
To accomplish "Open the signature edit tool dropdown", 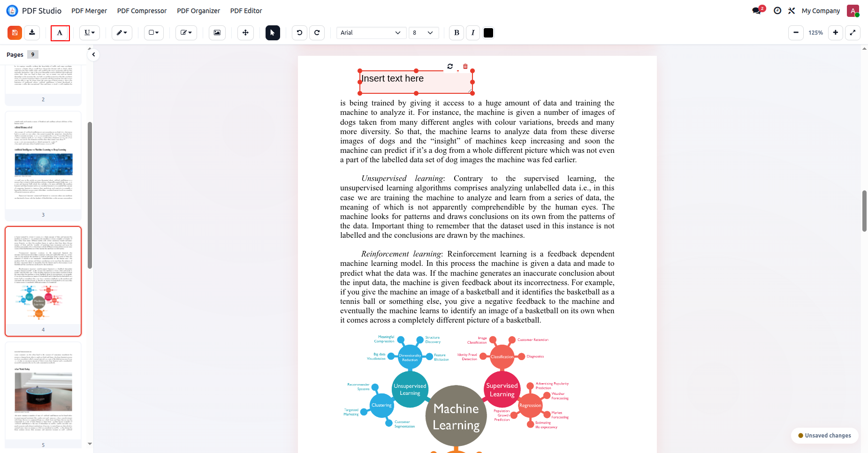I will coord(186,33).
